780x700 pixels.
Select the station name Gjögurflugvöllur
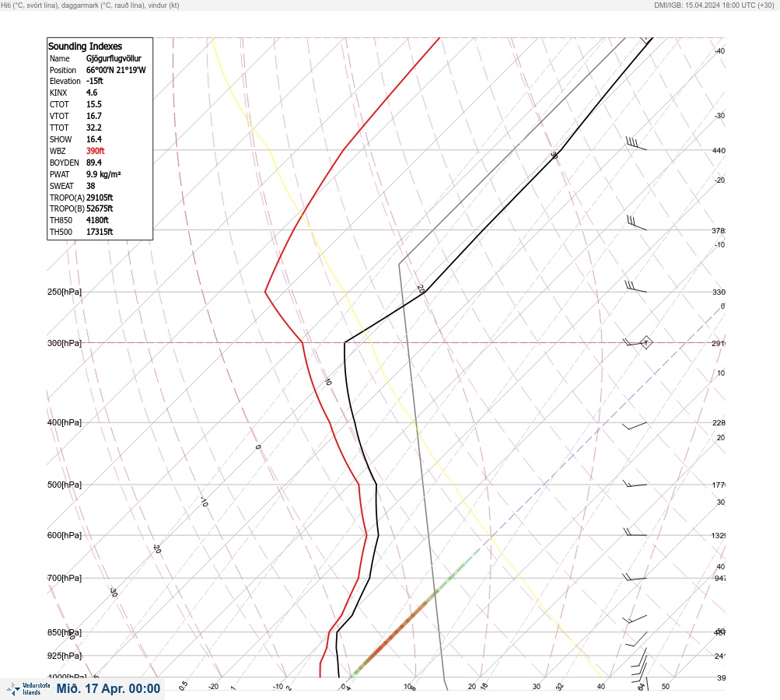point(114,58)
